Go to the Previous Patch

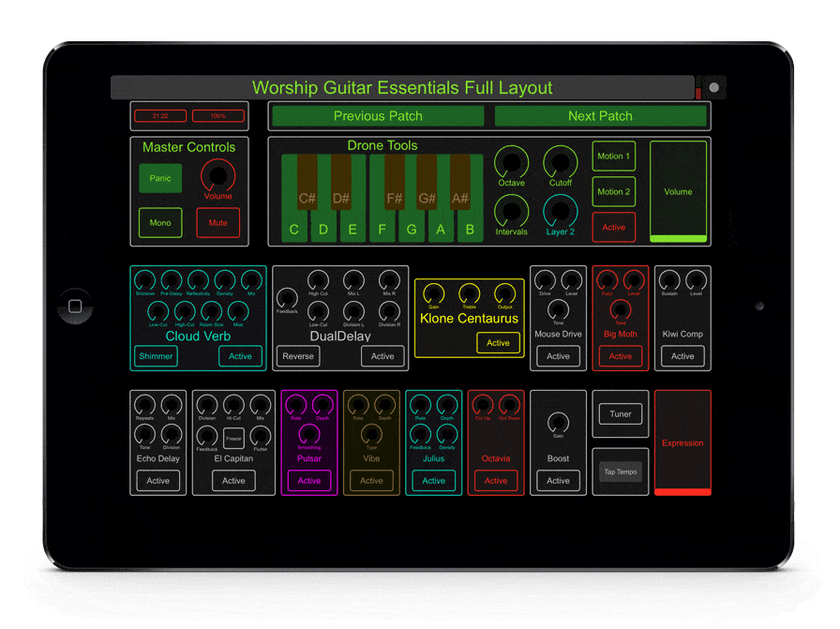point(378,116)
